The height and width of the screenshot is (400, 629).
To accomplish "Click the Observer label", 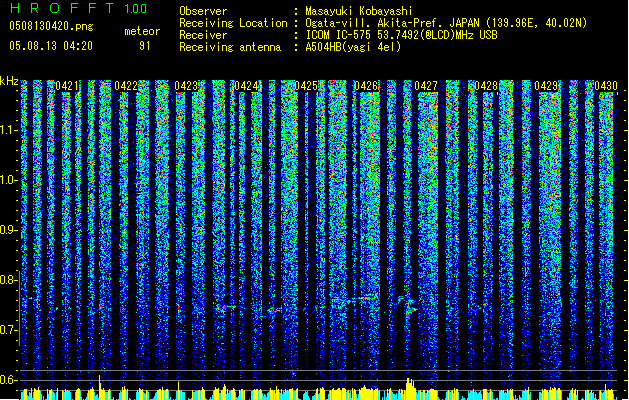I will click(x=203, y=11).
